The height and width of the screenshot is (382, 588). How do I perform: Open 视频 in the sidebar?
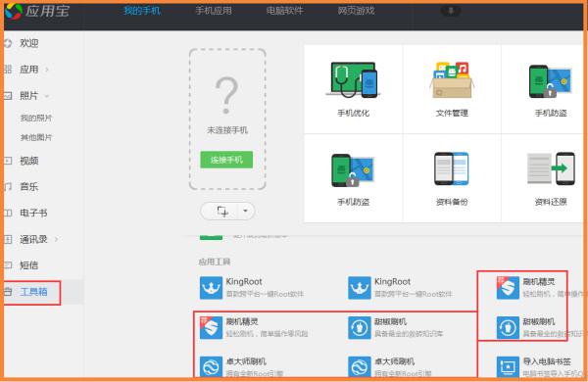[28, 161]
